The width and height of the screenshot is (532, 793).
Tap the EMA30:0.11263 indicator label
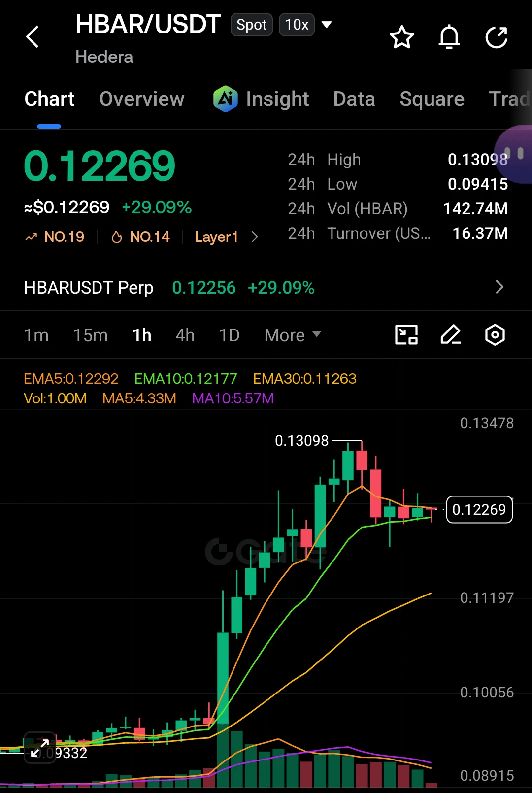pos(304,379)
